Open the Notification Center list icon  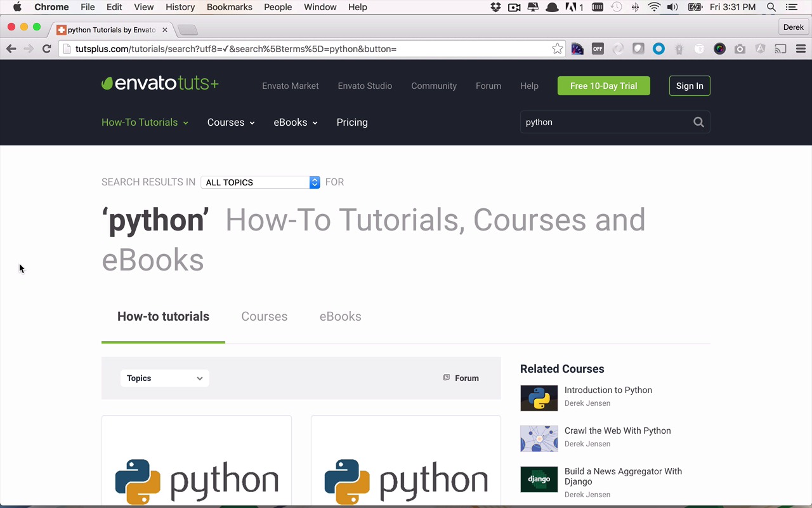(791, 7)
